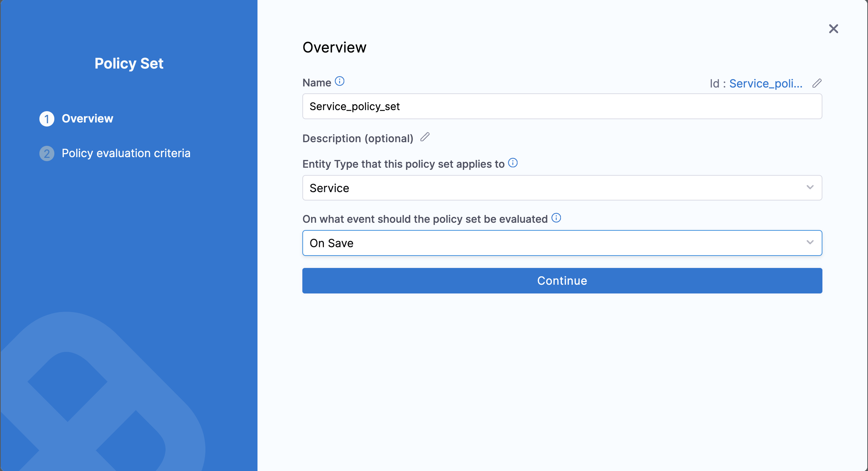Close the Policy Set dialog

[833, 29]
